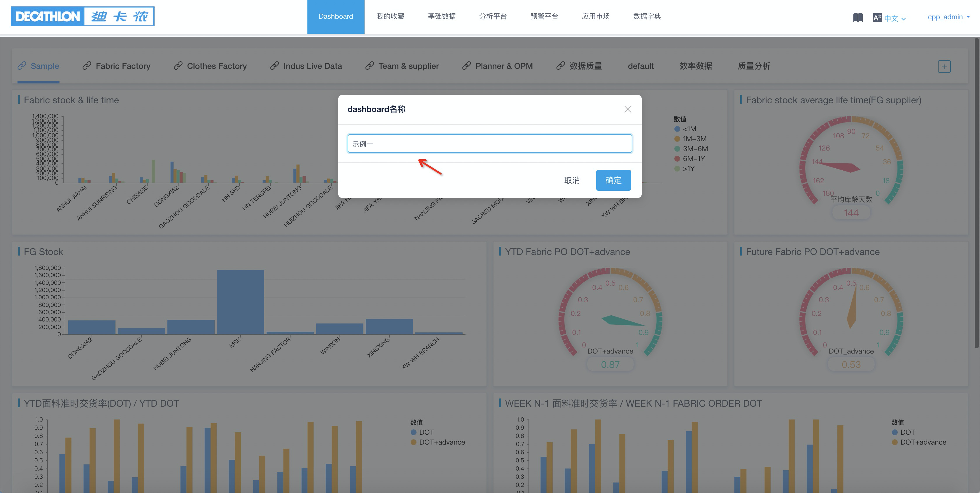Click link icon beside Clothes Factory
Image resolution: width=980 pixels, height=493 pixels.
coord(178,66)
